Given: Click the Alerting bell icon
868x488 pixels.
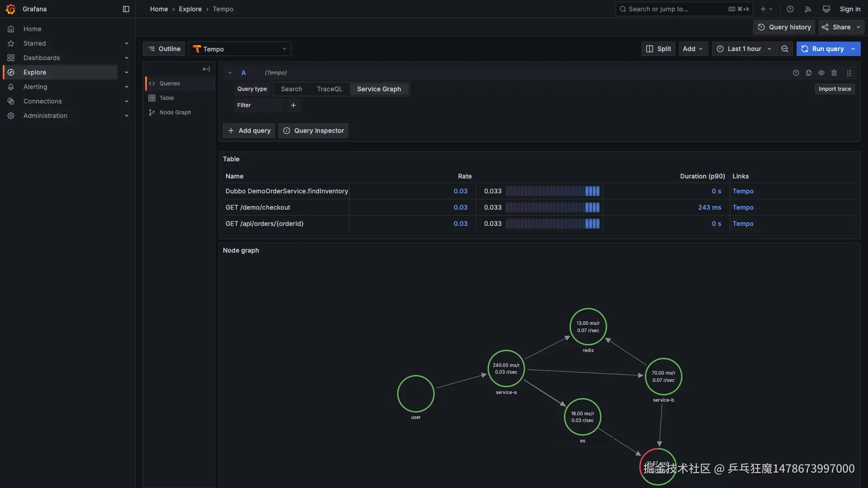Looking at the screenshot, I should tap(11, 87).
